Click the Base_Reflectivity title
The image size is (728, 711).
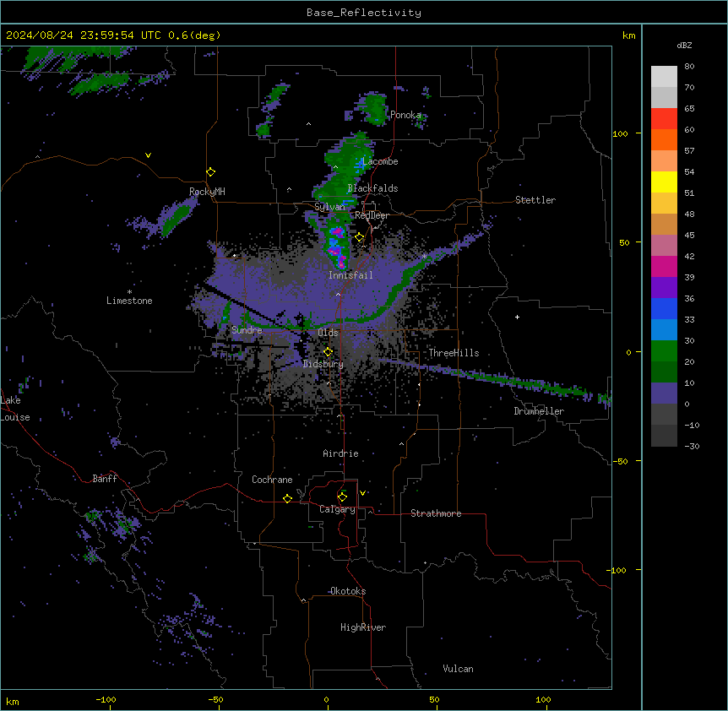click(364, 13)
